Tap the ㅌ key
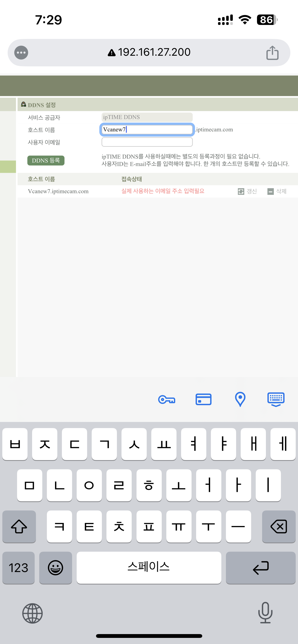The height and width of the screenshot is (644, 298). 89,526
